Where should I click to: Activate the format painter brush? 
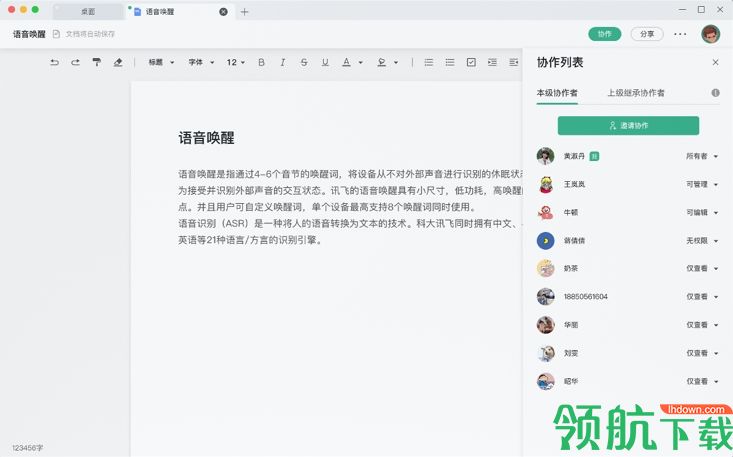pyautogui.click(x=97, y=62)
